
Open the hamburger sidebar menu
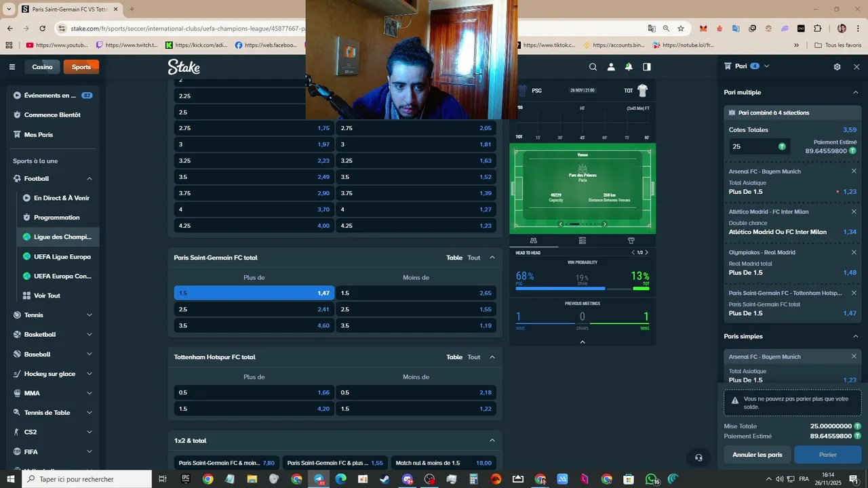pyautogui.click(x=12, y=66)
